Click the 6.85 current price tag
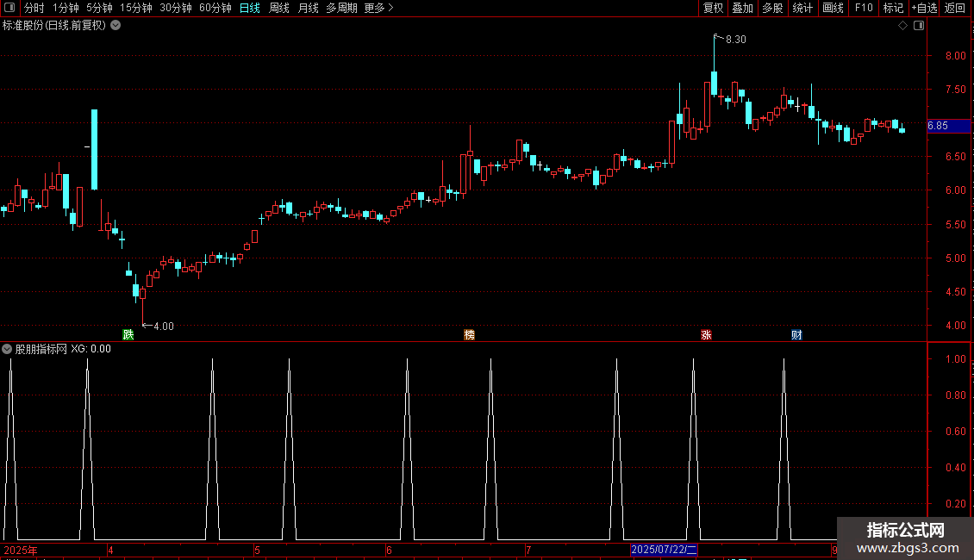The image size is (974, 560). click(948, 126)
